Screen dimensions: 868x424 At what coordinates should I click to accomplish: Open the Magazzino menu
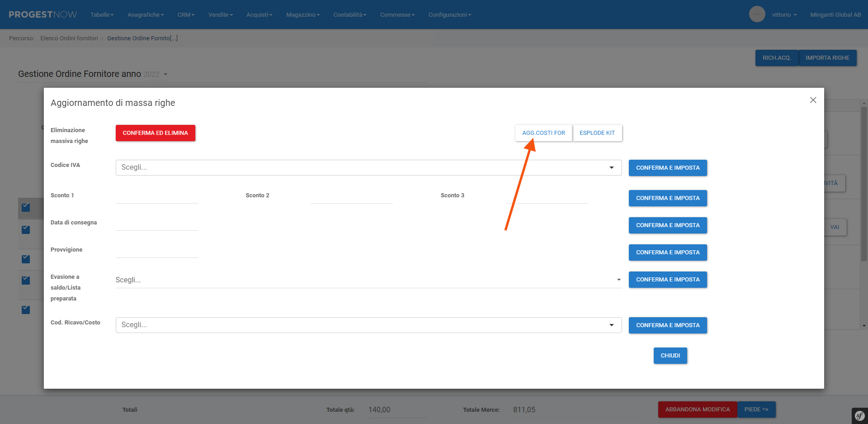(x=302, y=15)
